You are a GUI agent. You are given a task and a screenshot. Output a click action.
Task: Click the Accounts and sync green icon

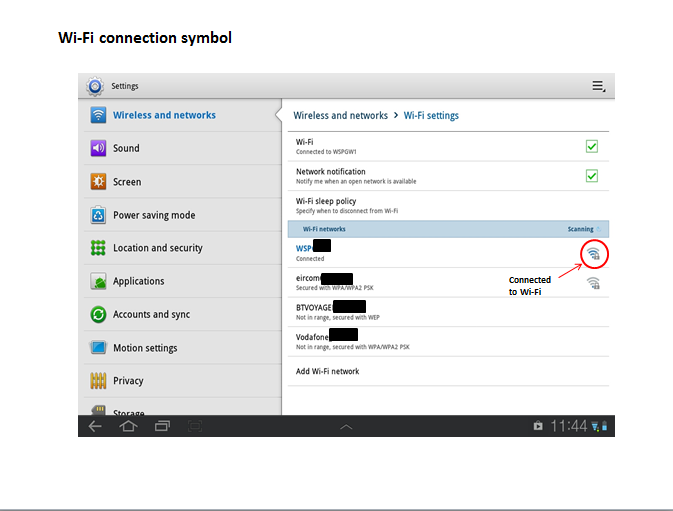98,314
